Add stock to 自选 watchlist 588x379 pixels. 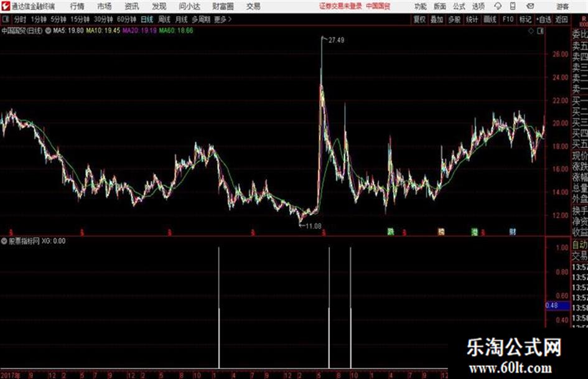[x=544, y=19]
